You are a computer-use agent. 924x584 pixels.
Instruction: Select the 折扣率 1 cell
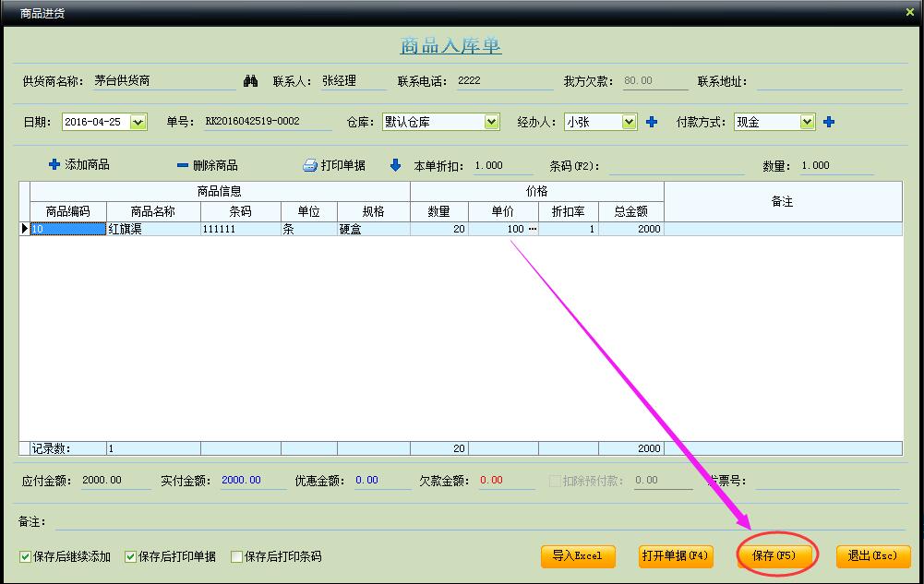coord(568,229)
